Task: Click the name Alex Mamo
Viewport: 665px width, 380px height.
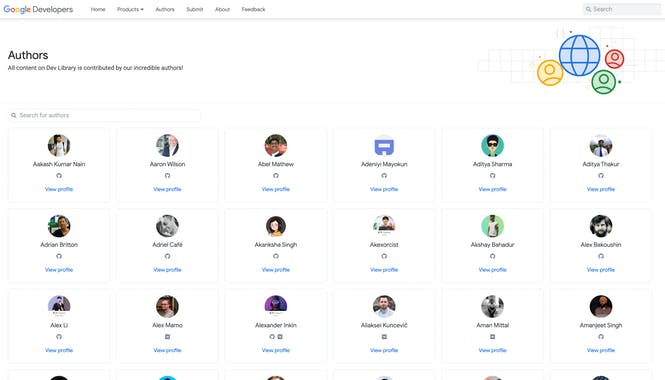Action: (168, 325)
